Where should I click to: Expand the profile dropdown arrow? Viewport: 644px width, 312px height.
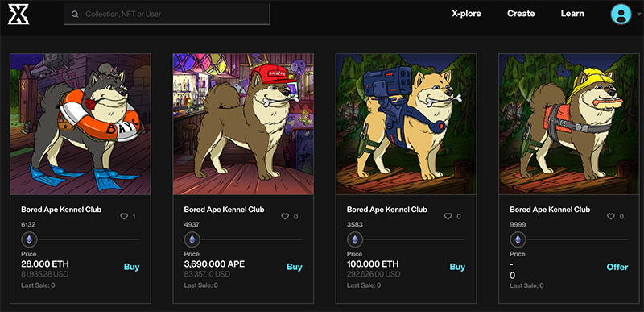[x=638, y=14]
